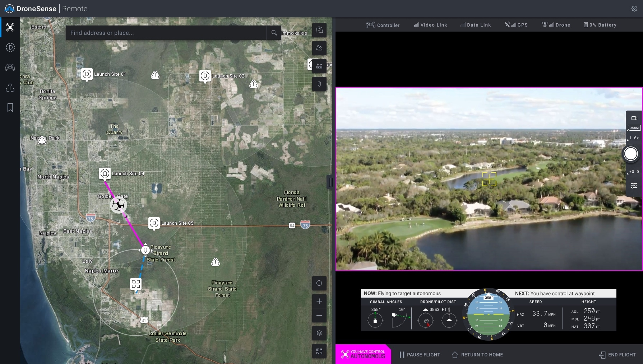This screenshot has height=364, width=643.
Task: Toggle the ZOOM camera mode
Action: pyautogui.click(x=634, y=128)
